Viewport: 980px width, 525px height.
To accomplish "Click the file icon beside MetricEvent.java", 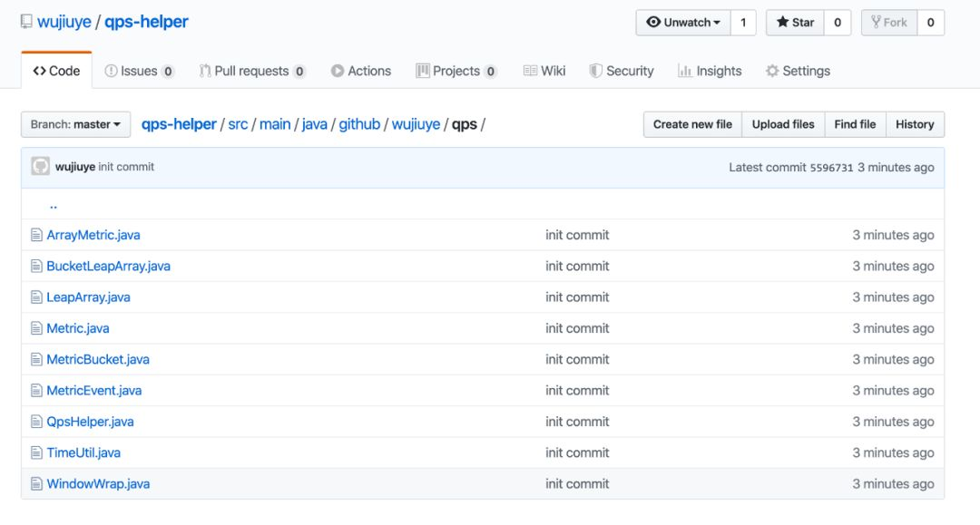I will 36,391.
